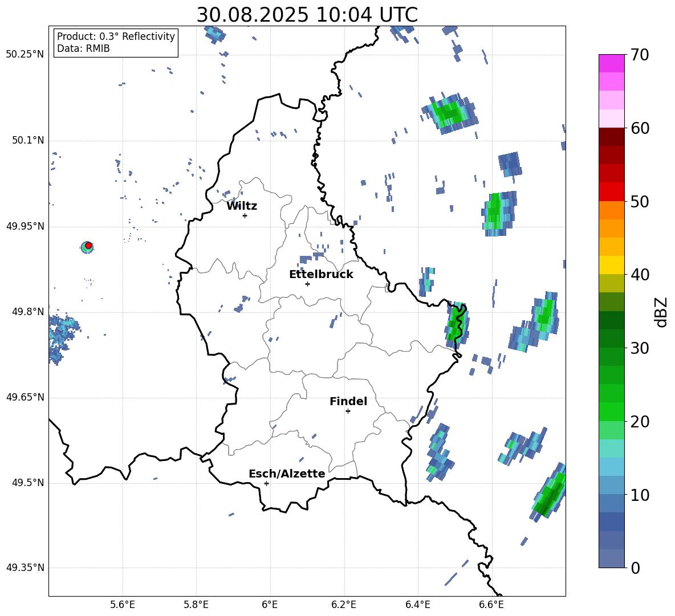Click the 49.65°N latitude label

[25, 397]
